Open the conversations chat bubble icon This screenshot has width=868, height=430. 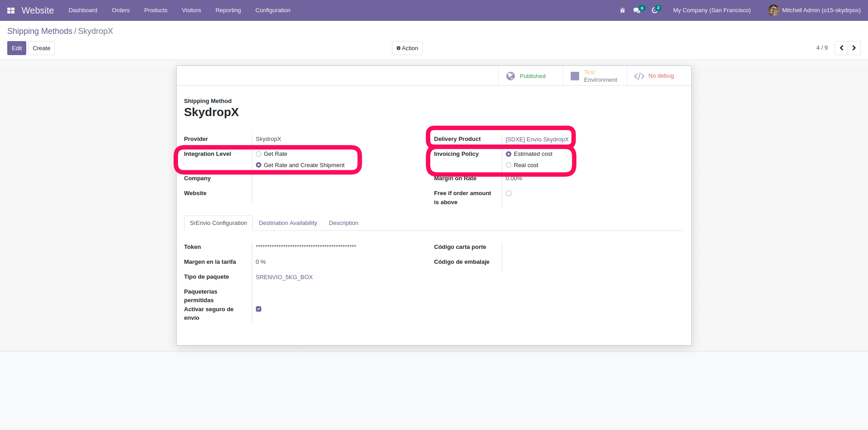637,10
